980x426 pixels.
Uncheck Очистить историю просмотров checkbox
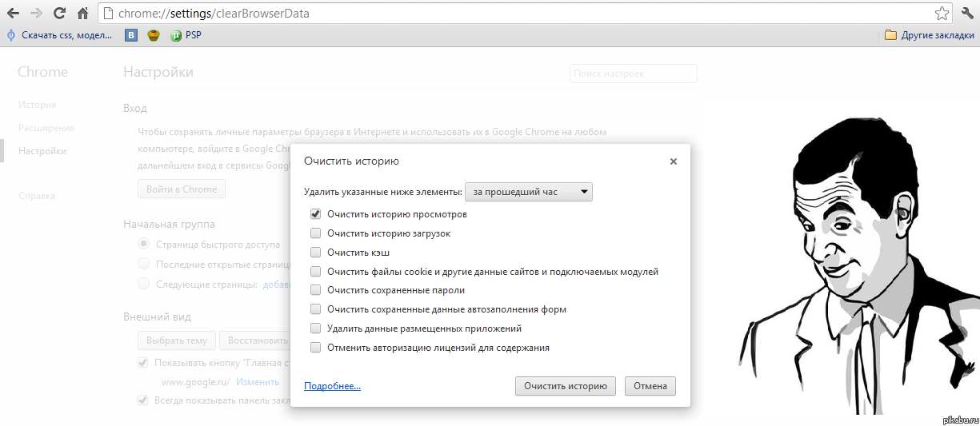point(315,214)
